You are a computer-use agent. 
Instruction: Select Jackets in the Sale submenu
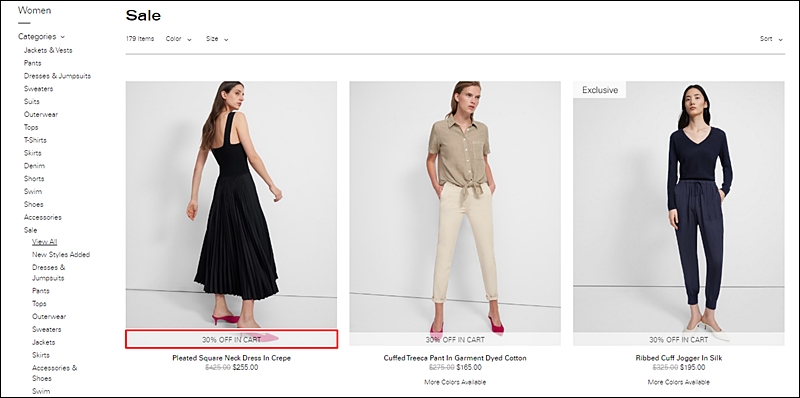tap(43, 342)
